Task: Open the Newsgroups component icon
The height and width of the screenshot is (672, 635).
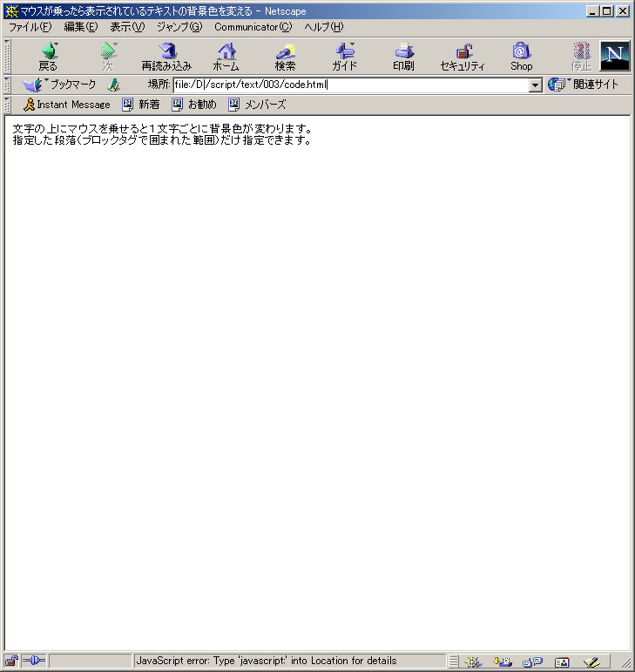Action: [x=533, y=662]
